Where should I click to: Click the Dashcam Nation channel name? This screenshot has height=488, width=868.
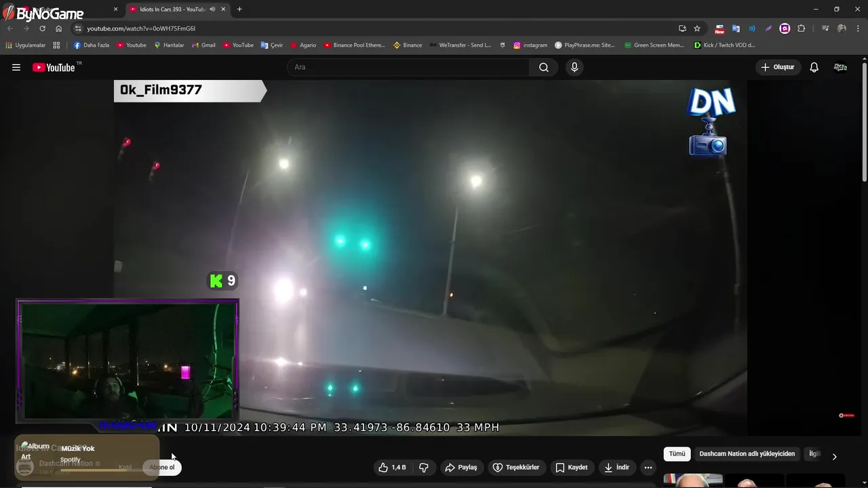click(66, 464)
